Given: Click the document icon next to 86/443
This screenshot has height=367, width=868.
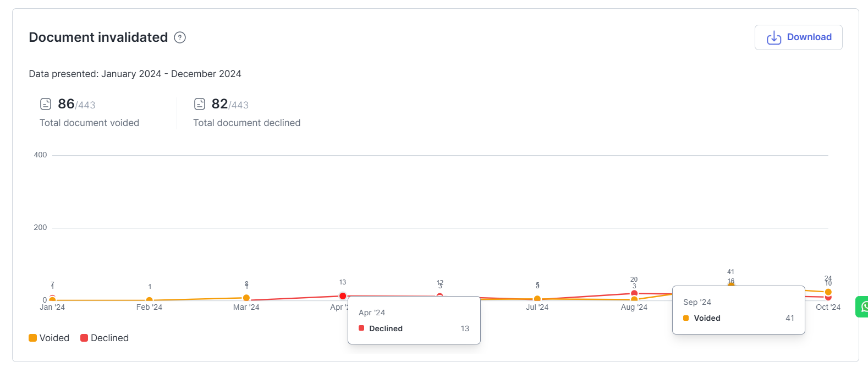Looking at the screenshot, I should click(x=46, y=104).
